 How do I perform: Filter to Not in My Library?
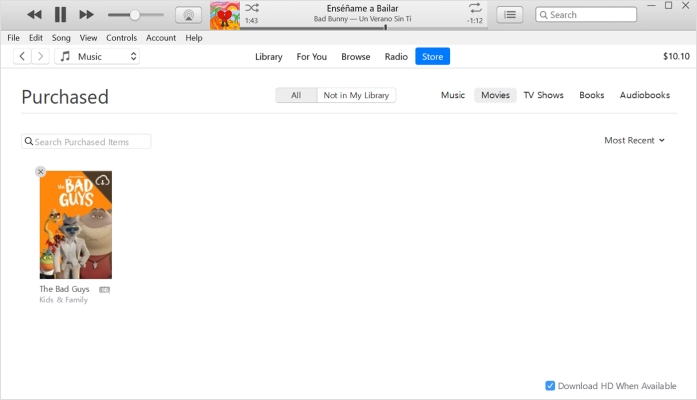point(356,95)
